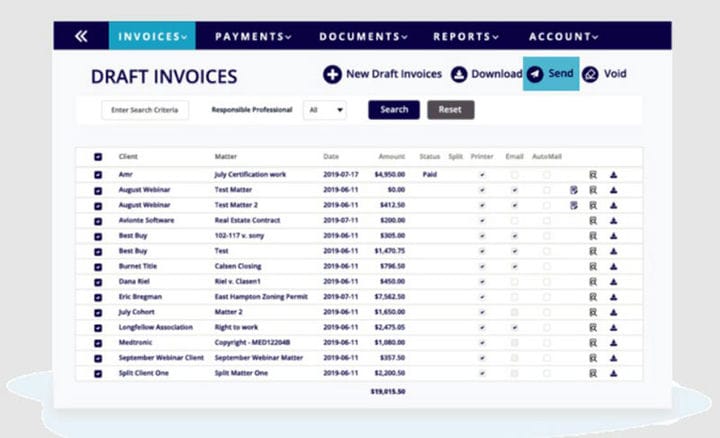Click Paid status on Amr row

(430, 174)
